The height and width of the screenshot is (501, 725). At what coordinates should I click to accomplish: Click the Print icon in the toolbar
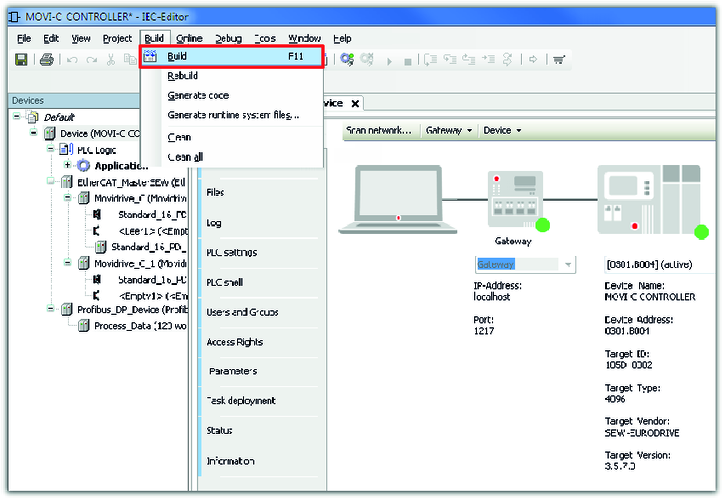tap(47, 60)
